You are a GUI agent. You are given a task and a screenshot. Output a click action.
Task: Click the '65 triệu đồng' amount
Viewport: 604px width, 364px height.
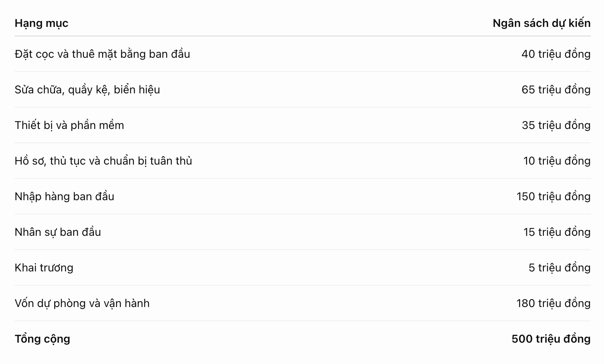coord(556,90)
